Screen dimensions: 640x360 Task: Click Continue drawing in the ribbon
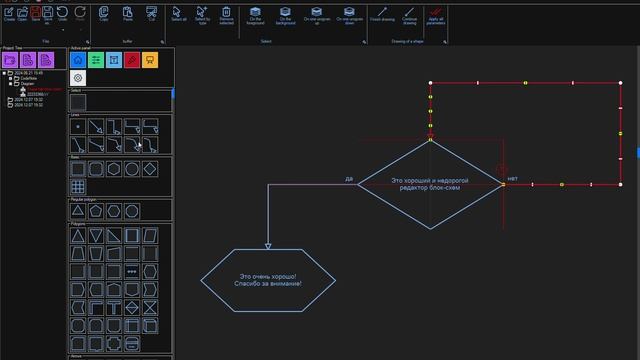(409, 16)
